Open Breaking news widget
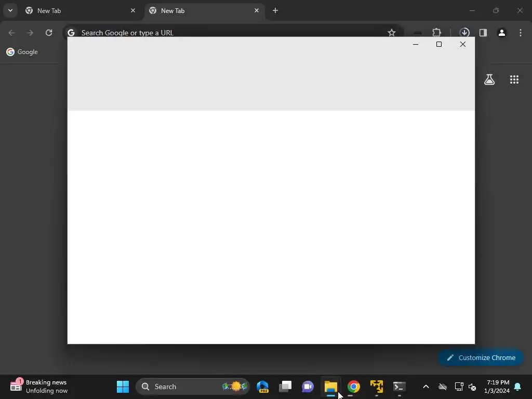532x399 pixels. [x=39, y=387]
